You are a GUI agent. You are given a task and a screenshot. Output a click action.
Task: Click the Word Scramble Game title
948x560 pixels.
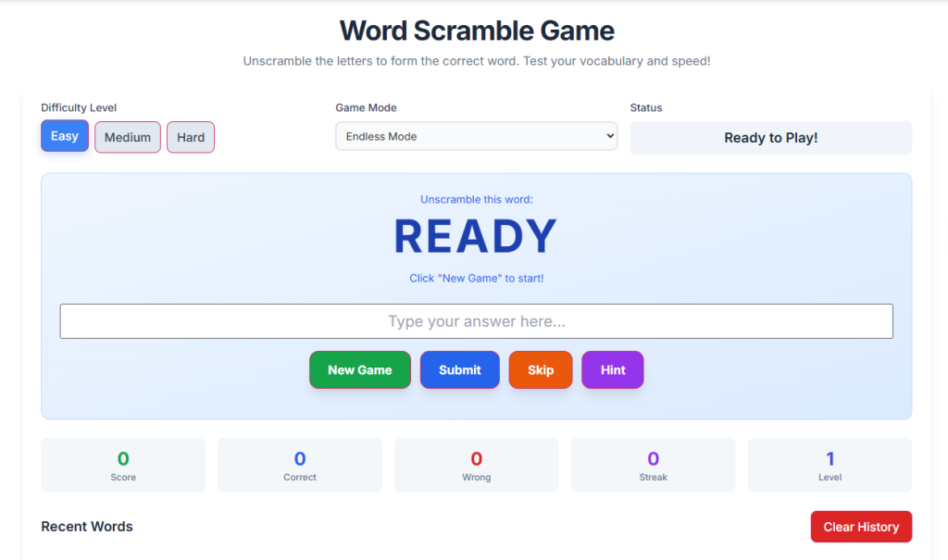coord(476,31)
